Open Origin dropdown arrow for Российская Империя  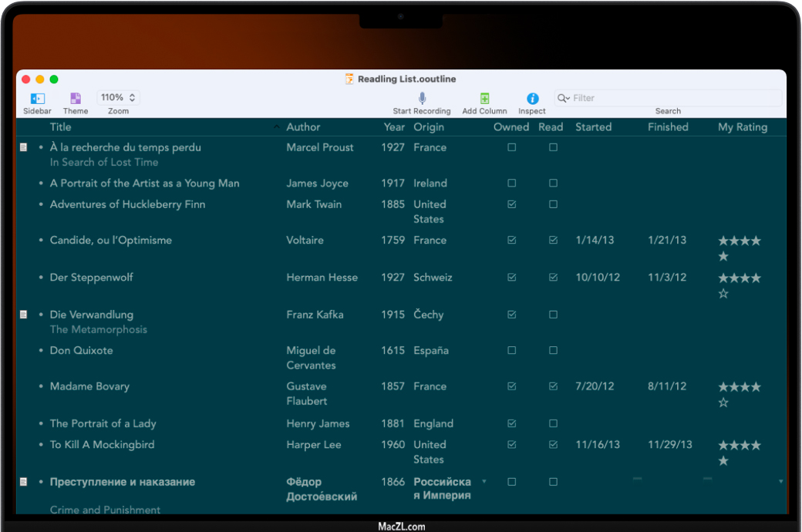[484, 482]
